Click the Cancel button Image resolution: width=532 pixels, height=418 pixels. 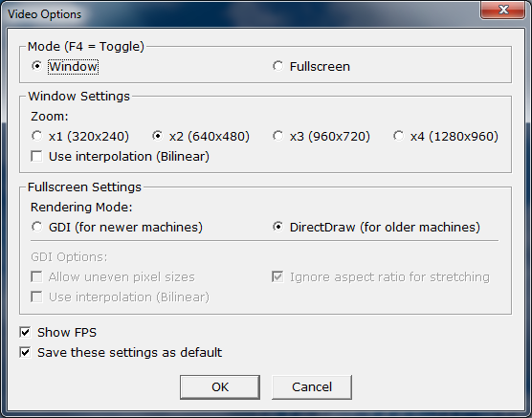tap(312, 387)
